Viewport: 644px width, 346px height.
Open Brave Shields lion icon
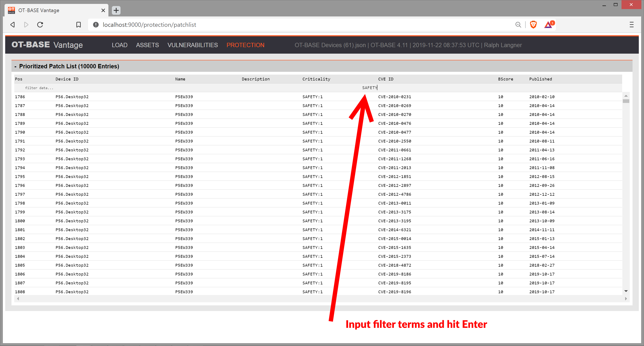point(533,25)
